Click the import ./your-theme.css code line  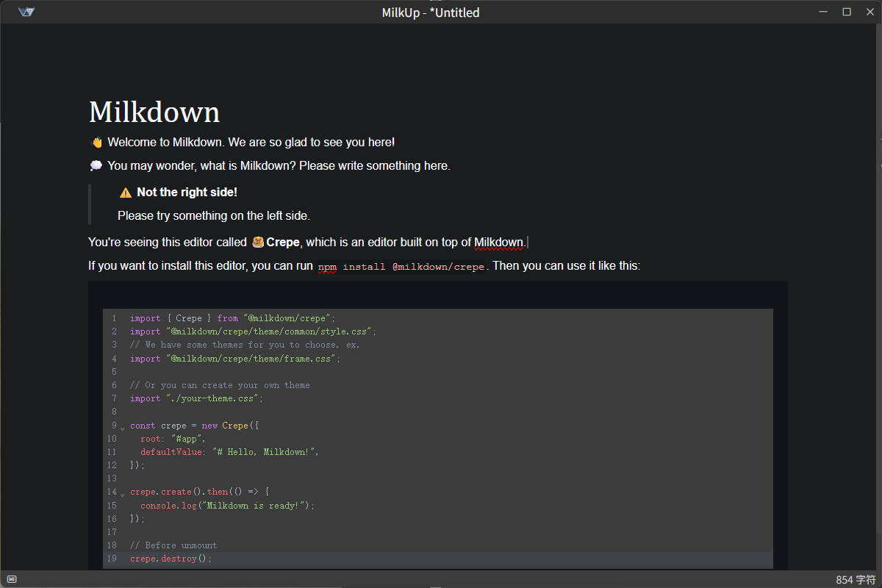click(196, 398)
